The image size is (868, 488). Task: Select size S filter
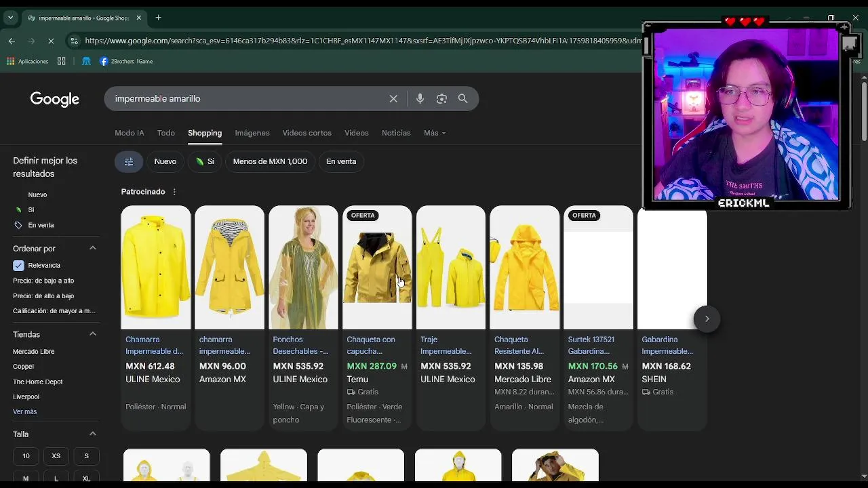tap(86, 456)
